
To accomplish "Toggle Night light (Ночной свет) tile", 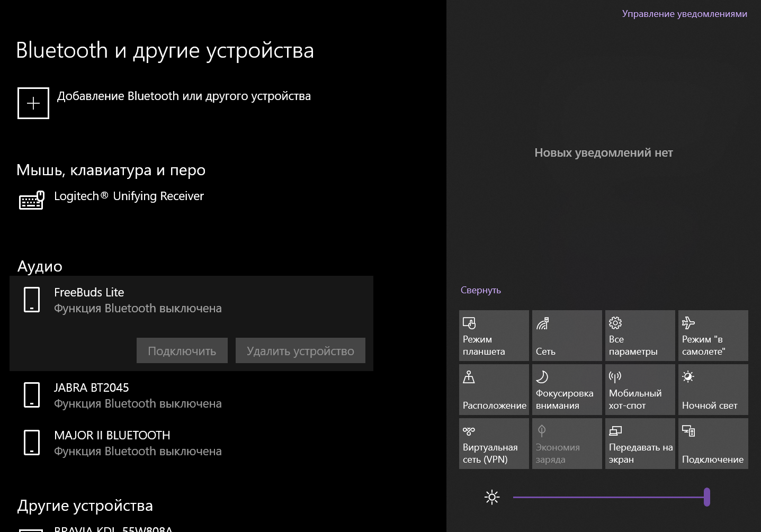I will pyautogui.click(x=713, y=390).
